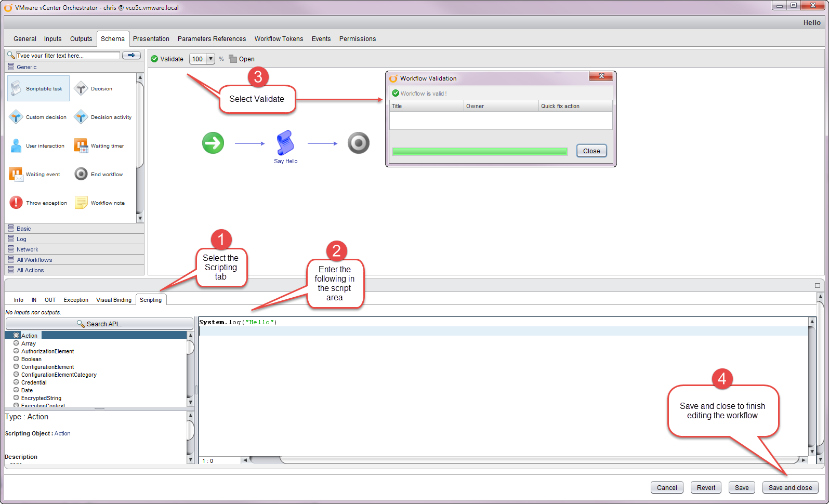Open the Visual Binding tab
829x504 pixels.
[114, 300]
